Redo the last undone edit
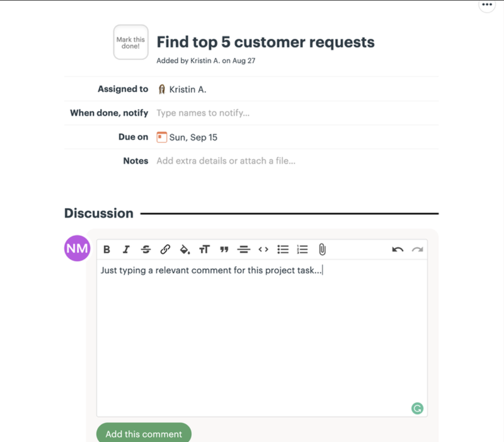 417,249
